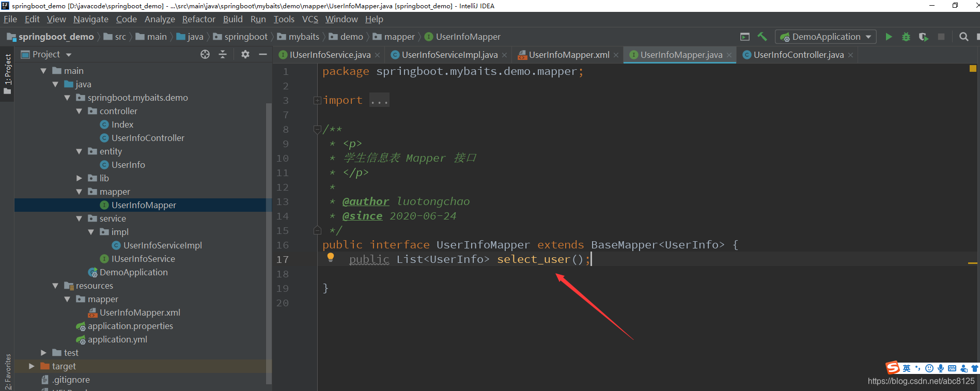Close the UserInfoMapper.java tab
The image size is (980, 391).
pos(729,55)
